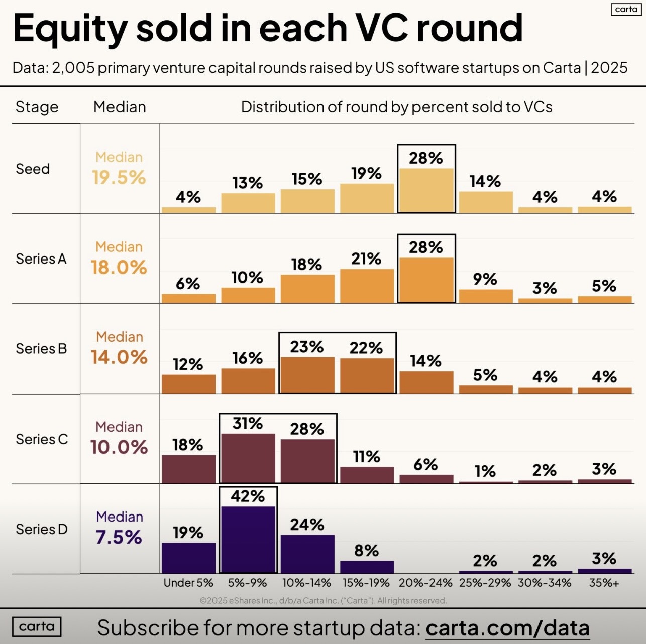Select the Series A 21% bar
The height and width of the screenshot is (644, 646).
tap(367, 286)
